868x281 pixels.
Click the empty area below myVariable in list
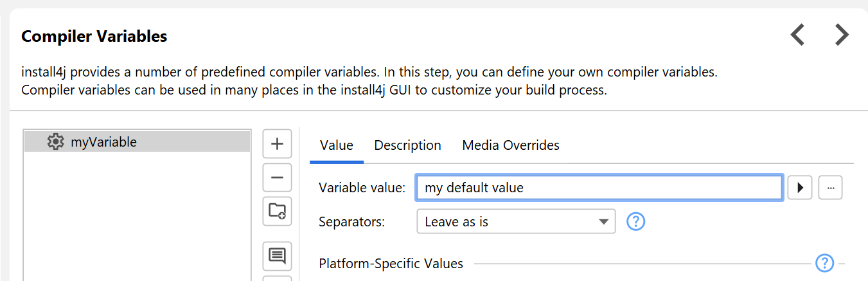pyautogui.click(x=137, y=212)
